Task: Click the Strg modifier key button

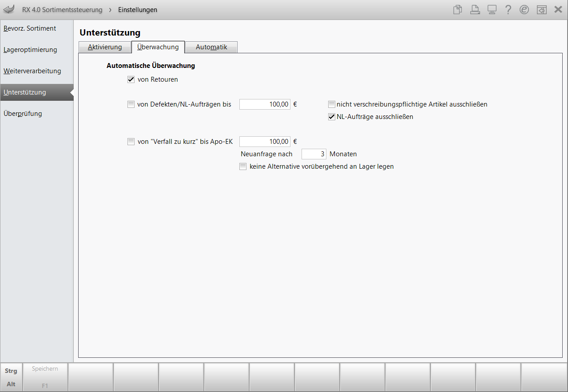Action: (11, 371)
